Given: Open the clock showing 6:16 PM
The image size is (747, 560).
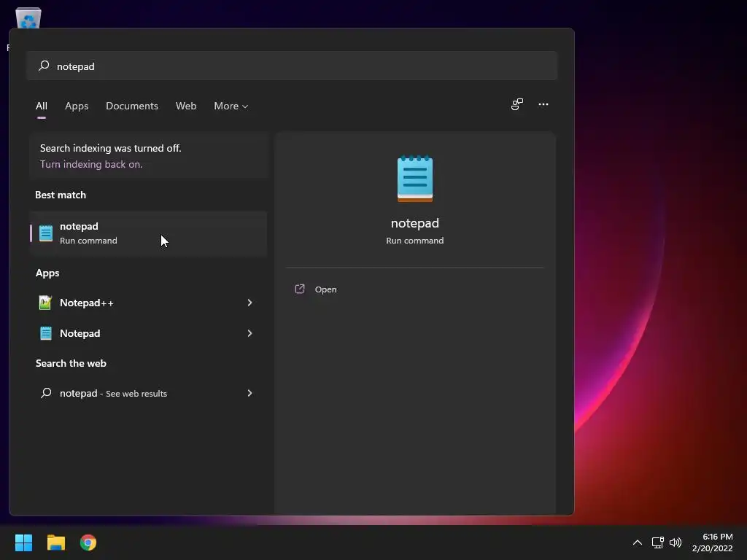Looking at the screenshot, I should [718, 537].
